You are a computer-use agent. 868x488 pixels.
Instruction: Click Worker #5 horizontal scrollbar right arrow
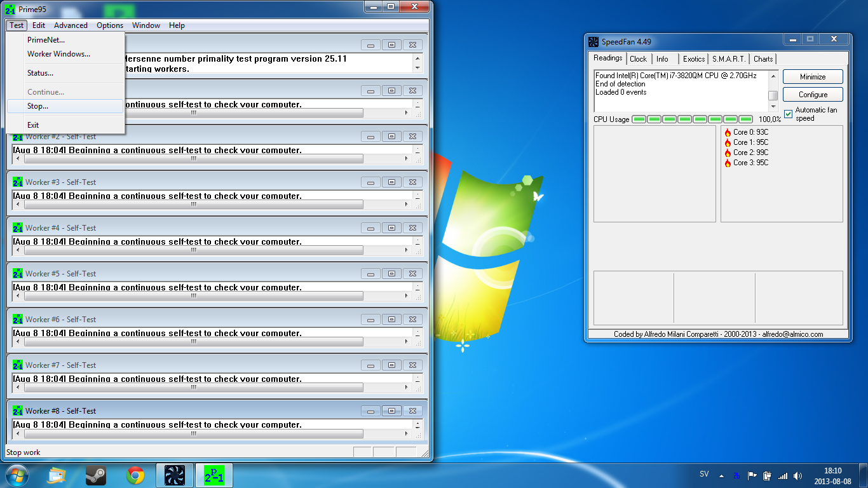coord(407,296)
